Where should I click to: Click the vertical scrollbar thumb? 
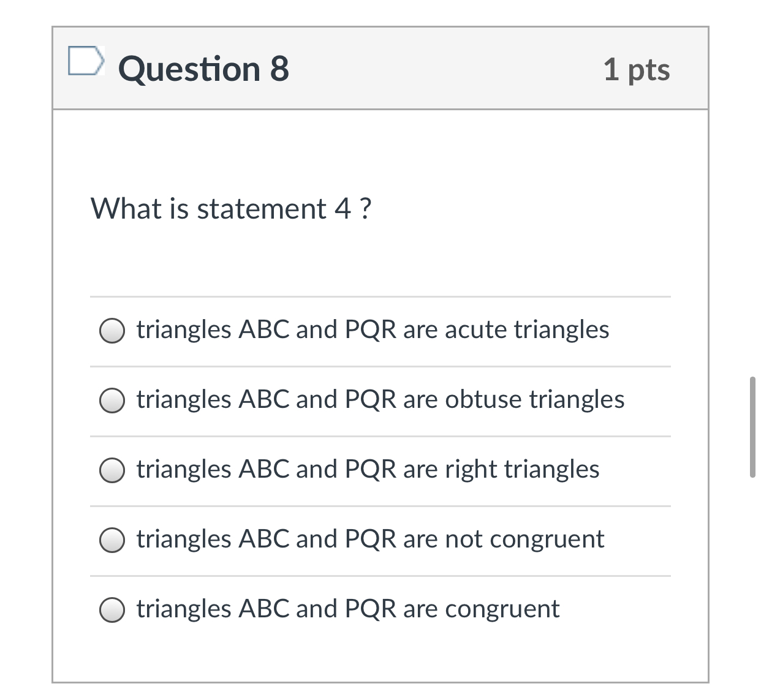752,424
